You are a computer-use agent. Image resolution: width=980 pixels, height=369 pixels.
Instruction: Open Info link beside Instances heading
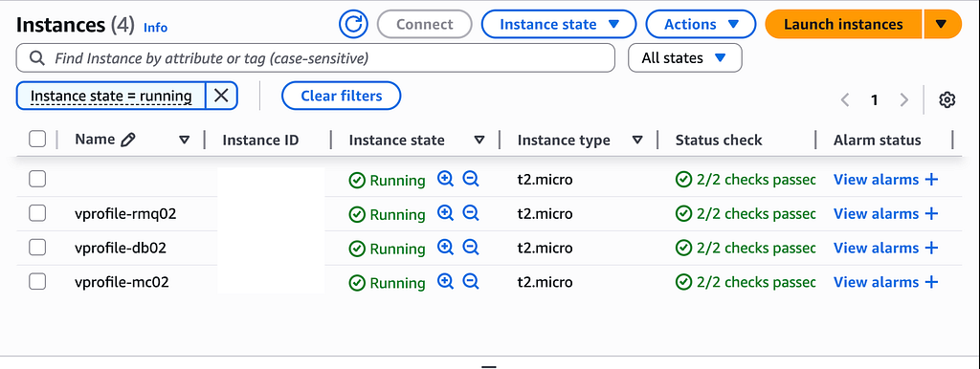156,28
